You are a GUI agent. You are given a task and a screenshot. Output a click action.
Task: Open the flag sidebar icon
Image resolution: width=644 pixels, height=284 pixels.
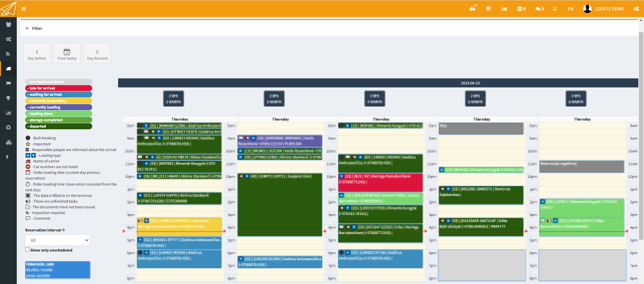[x=8, y=83]
